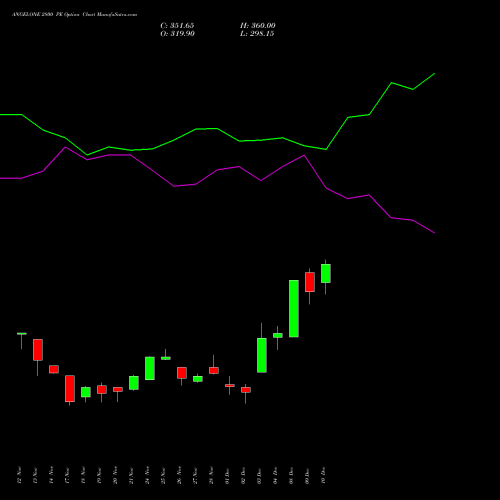Click the low value L: 298.15
500x500 pixels.
(257, 34)
